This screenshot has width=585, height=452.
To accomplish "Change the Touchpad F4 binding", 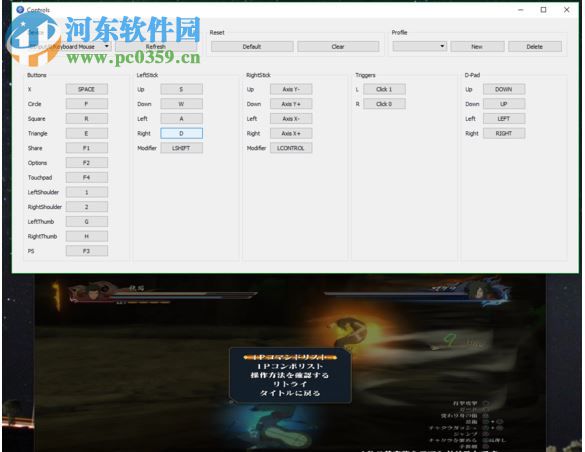I will point(87,178).
